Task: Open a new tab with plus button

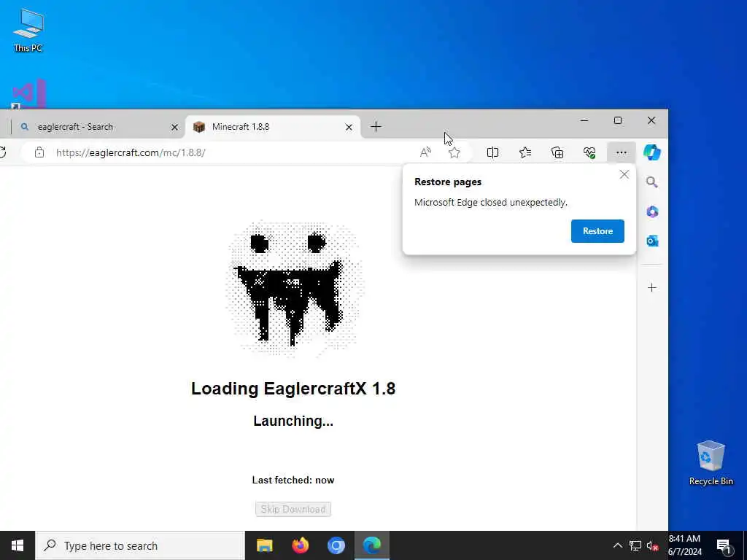Action: point(376,127)
